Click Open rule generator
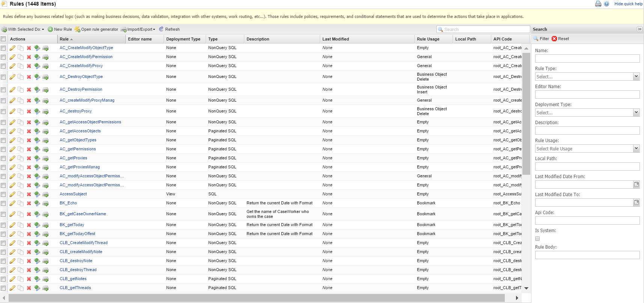This screenshot has width=644, height=303. coord(96,29)
